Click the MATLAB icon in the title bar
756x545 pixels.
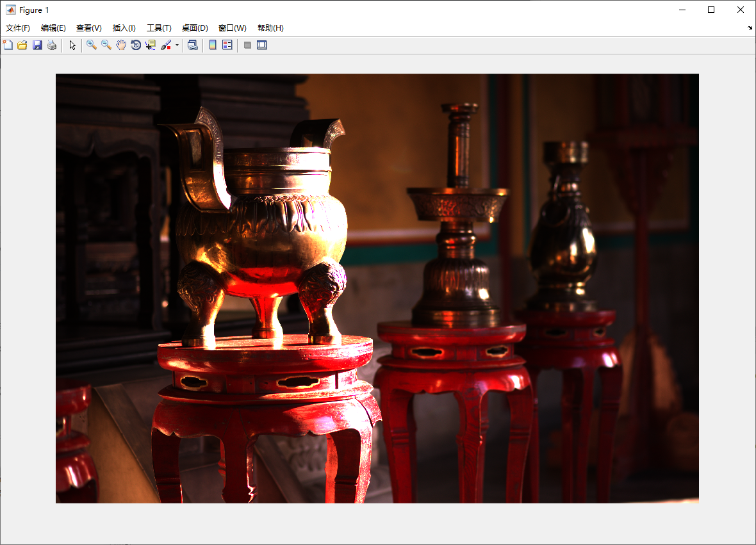click(10, 10)
